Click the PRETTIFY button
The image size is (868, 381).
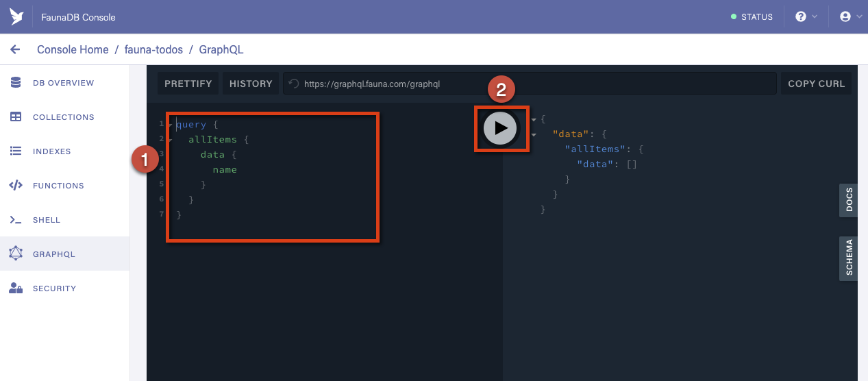pyautogui.click(x=188, y=84)
